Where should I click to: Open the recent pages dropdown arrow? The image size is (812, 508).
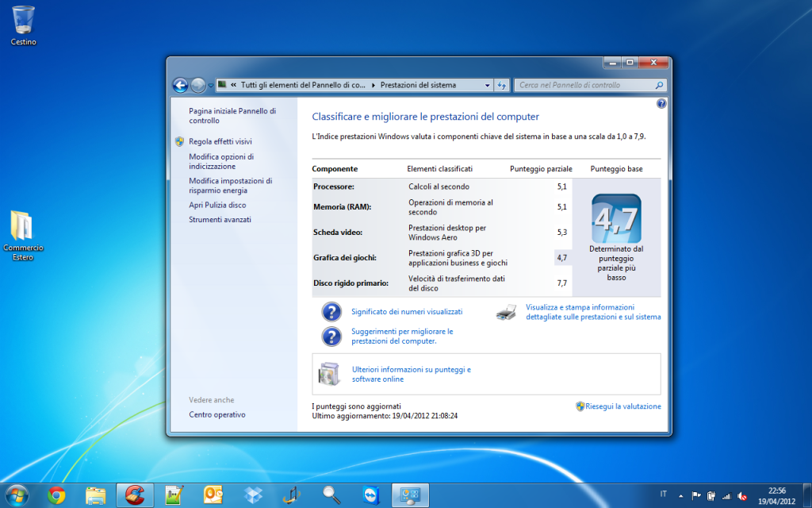click(x=211, y=85)
